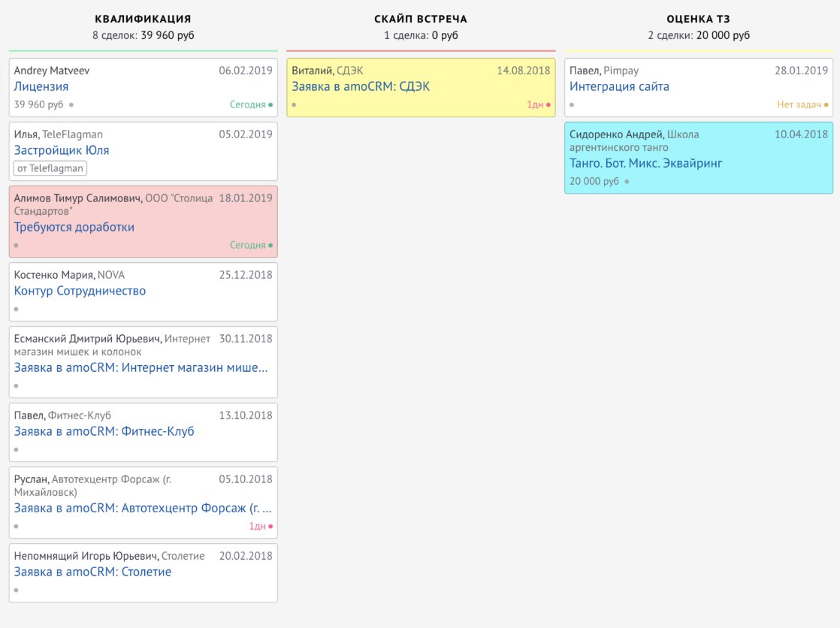Select the Скайп встреча column header
840x628 pixels.
coord(421,19)
